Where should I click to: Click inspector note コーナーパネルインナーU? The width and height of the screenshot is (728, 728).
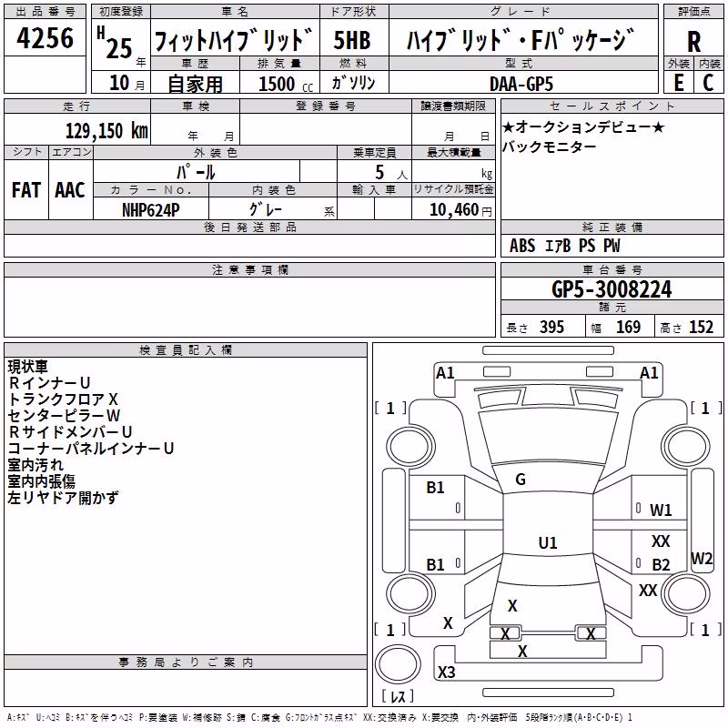tap(90, 448)
